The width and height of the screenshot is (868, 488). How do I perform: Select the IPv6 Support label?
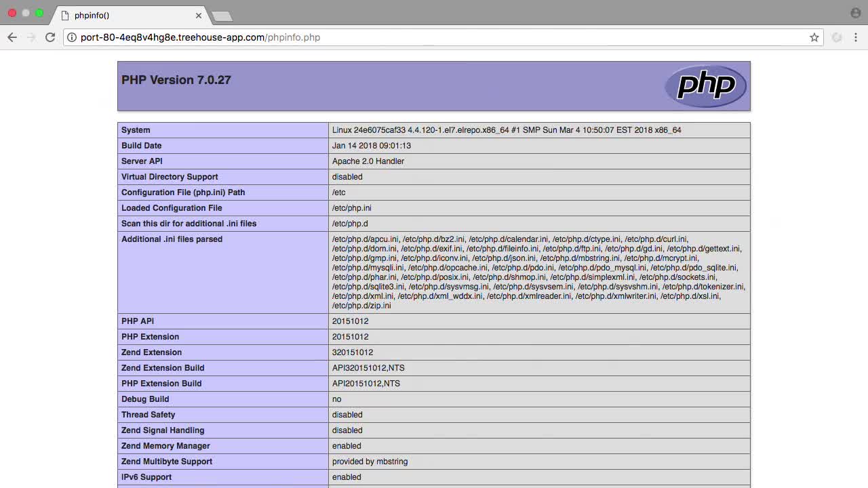click(146, 477)
